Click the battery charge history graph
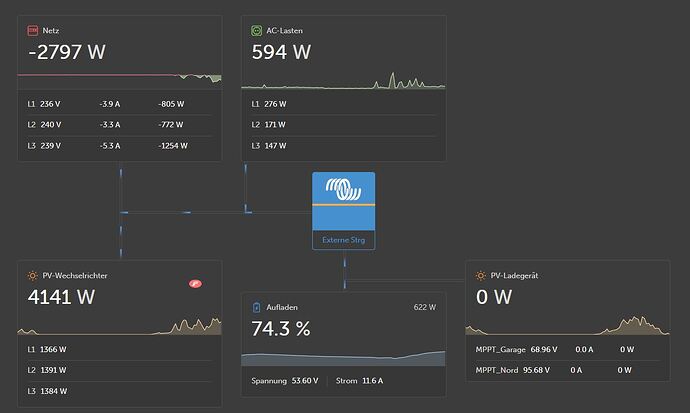This screenshot has height=413, width=690. [x=343, y=358]
